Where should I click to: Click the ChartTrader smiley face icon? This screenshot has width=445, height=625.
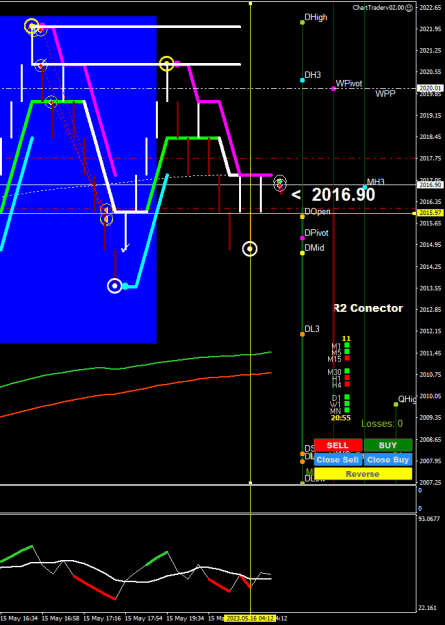click(409, 8)
